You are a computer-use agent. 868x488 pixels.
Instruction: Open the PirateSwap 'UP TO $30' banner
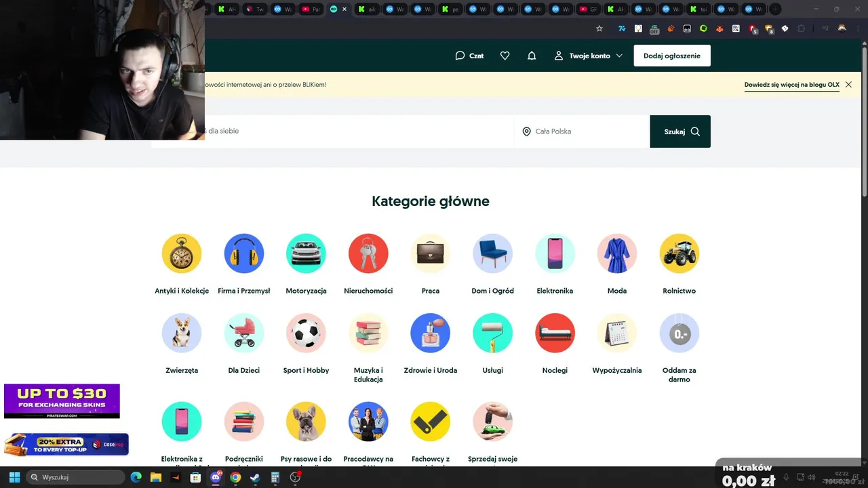62,401
